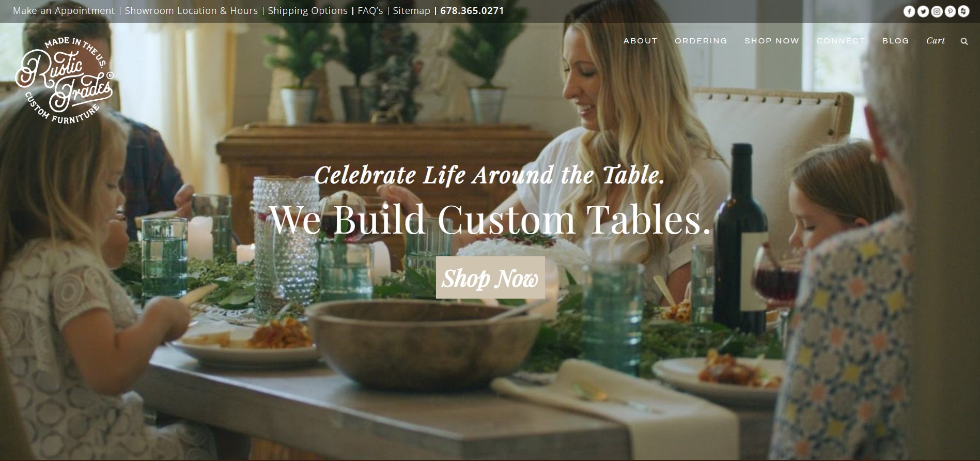Open the Pinterest social icon
This screenshot has height=461, width=980.
click(x=950, y=11)
